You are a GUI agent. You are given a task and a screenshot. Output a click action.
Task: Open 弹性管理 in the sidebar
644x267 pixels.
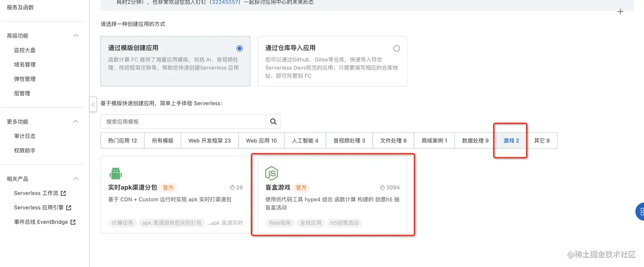[25, 79]
